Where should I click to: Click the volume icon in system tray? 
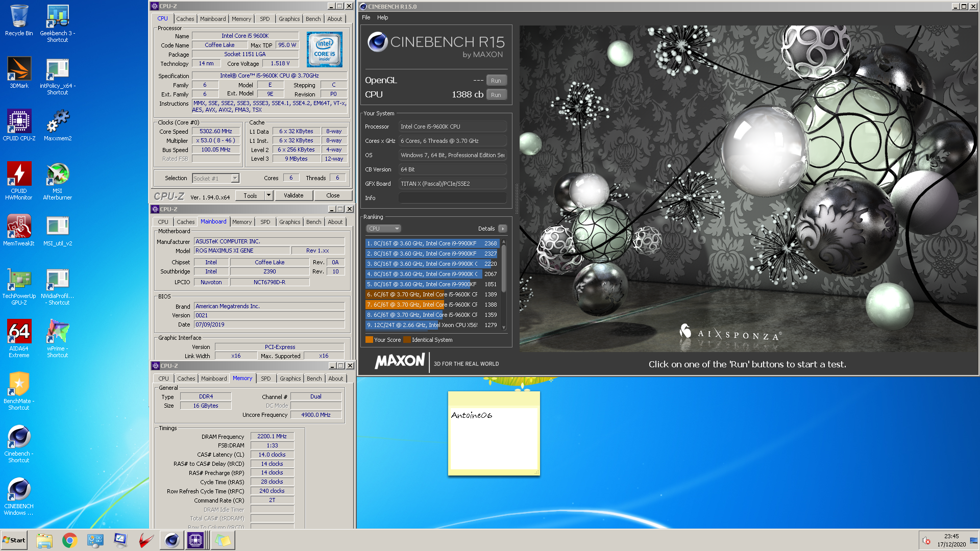point(926,541)
